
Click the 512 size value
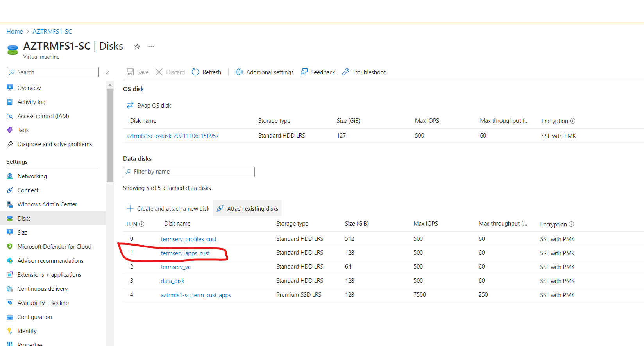[x=350, y=239]
